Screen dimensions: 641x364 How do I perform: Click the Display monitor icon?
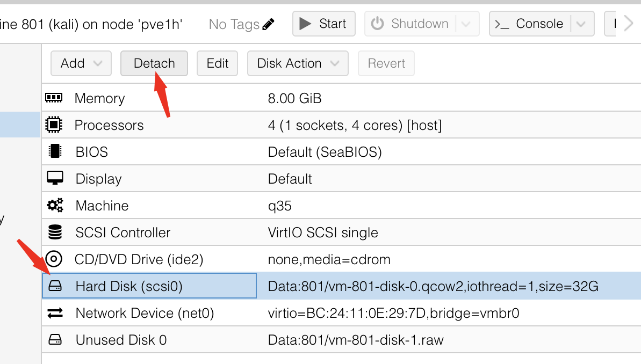point(54,178)
